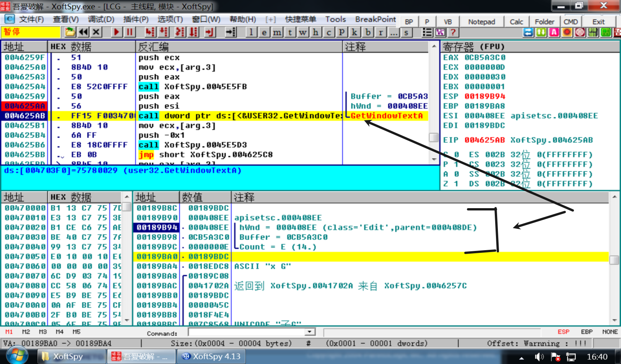This screenshot has height=364, width=621.
Task: Click the XoftSpy 4.13 taskbar item
Action: [212, 356]
